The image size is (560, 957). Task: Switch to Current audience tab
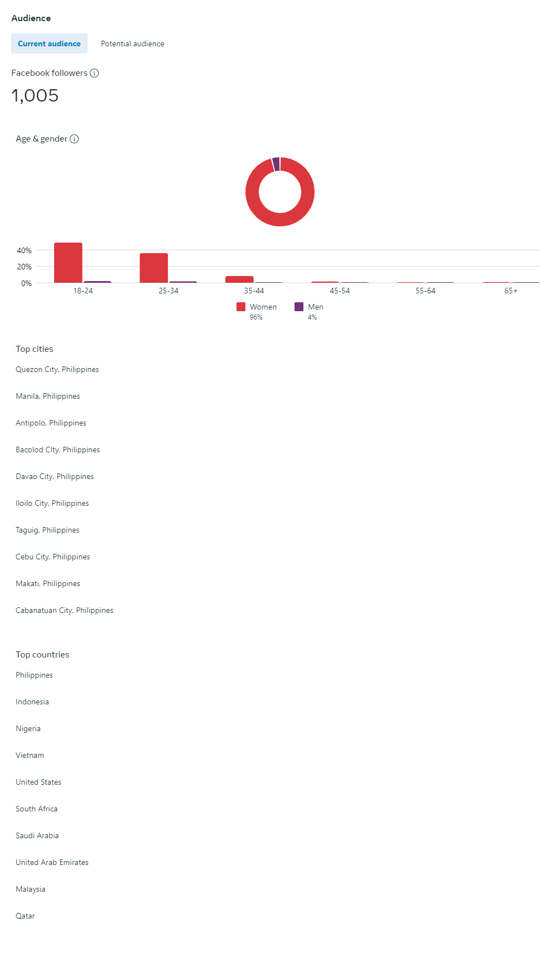click(49, 43)
